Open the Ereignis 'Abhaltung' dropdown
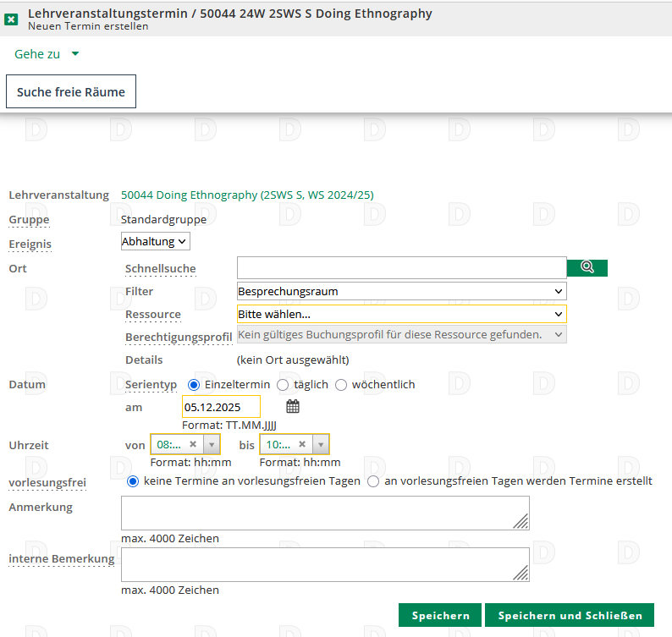The height and width of the screenshot is (637, 672). [156, 242]
